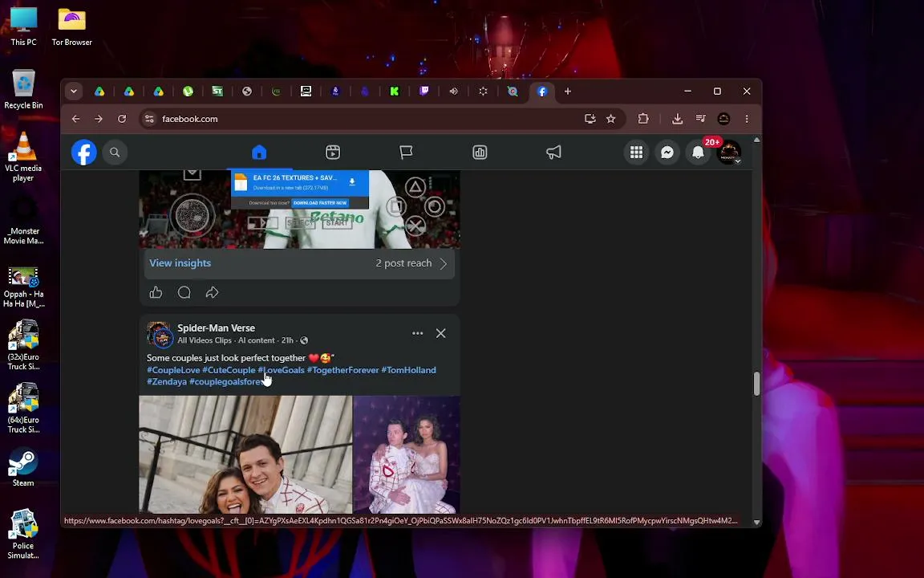Open the #CuteCouple hashtag

tap(229, 370)
